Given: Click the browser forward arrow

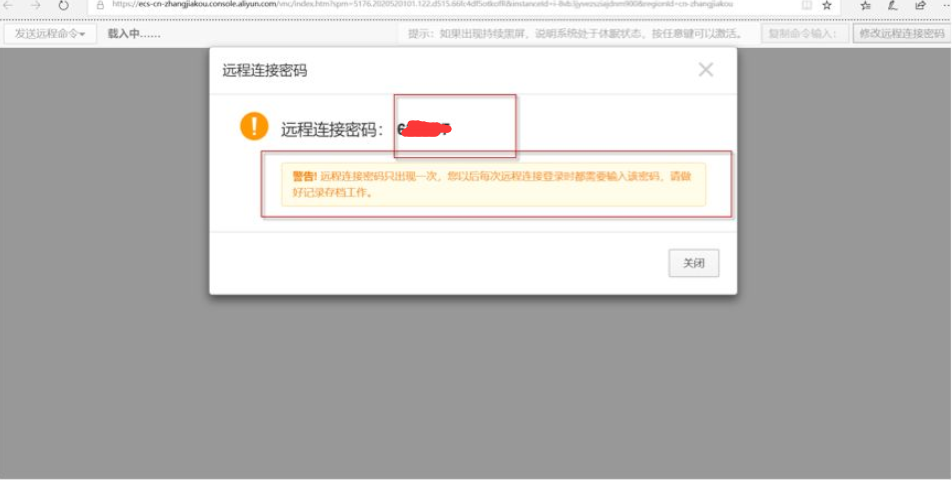Looking at the screenshot, I should [x=36, y=5].
